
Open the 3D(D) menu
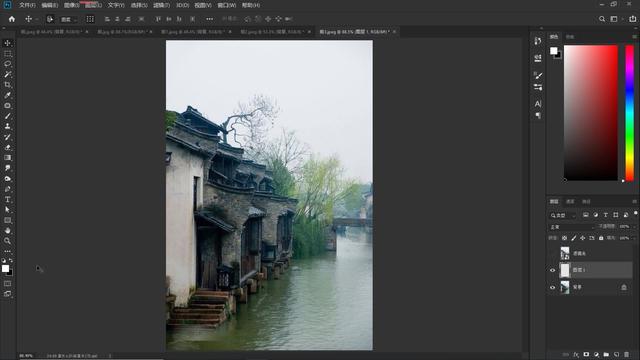click(x=182, y=5)
